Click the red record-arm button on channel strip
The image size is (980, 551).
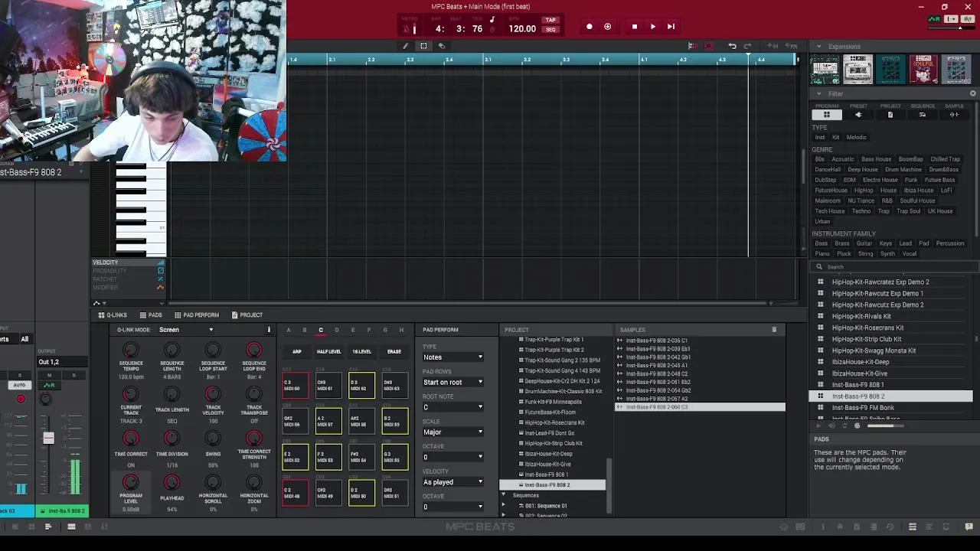coord(21,399)
